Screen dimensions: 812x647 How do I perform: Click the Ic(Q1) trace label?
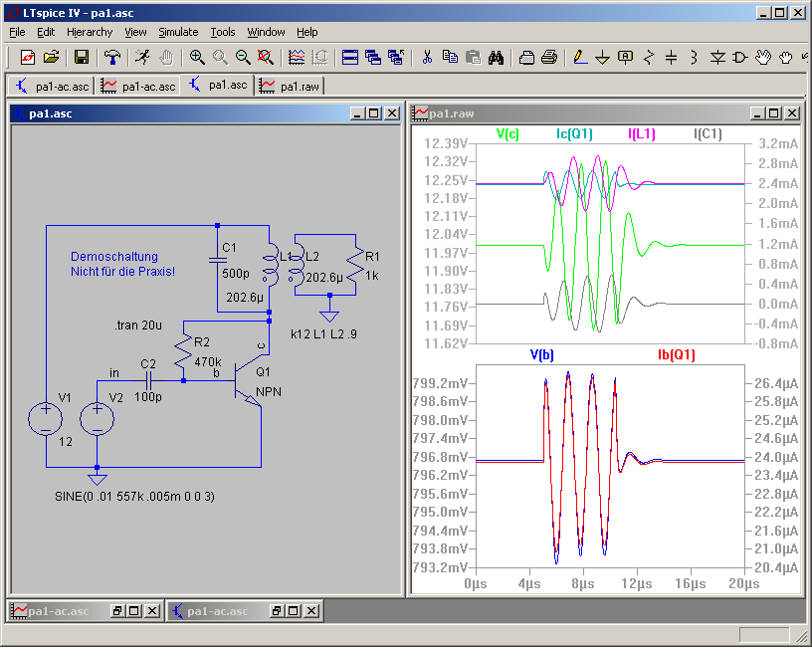[574, 134]
